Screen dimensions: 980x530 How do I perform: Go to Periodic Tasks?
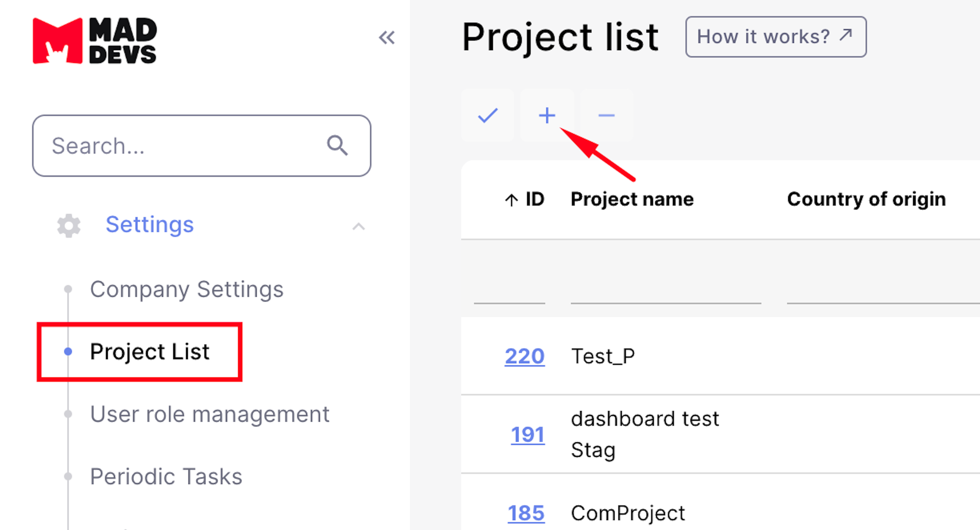[x=166, y=476]
